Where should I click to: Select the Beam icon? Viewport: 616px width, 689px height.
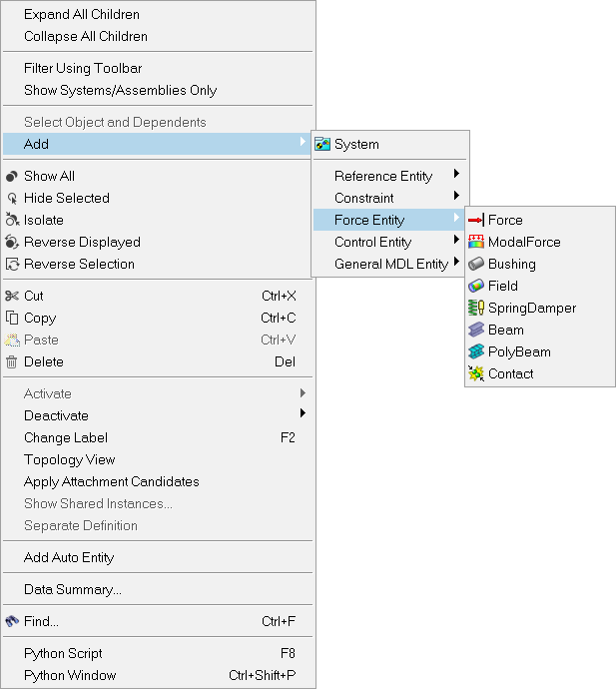(475, 331)
